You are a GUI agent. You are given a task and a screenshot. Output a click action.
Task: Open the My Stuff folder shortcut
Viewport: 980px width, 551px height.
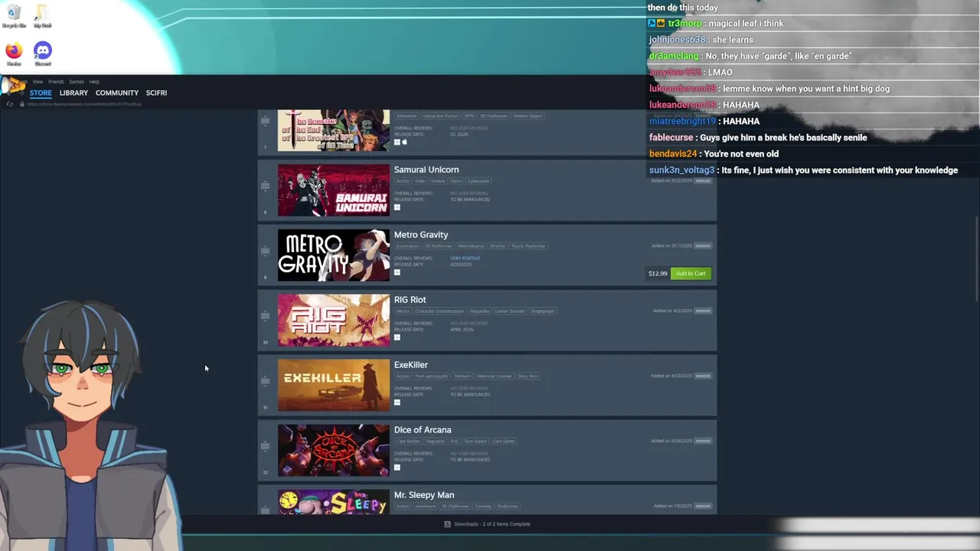42,15
